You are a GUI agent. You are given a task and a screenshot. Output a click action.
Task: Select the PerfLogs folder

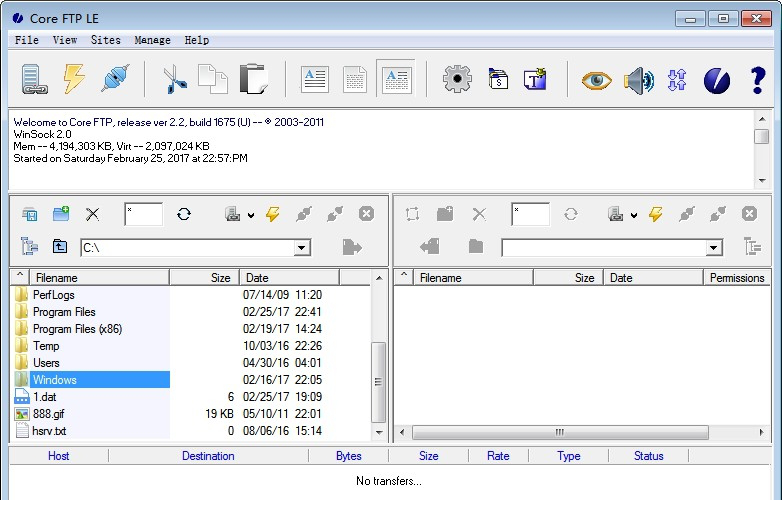[92, 295]
